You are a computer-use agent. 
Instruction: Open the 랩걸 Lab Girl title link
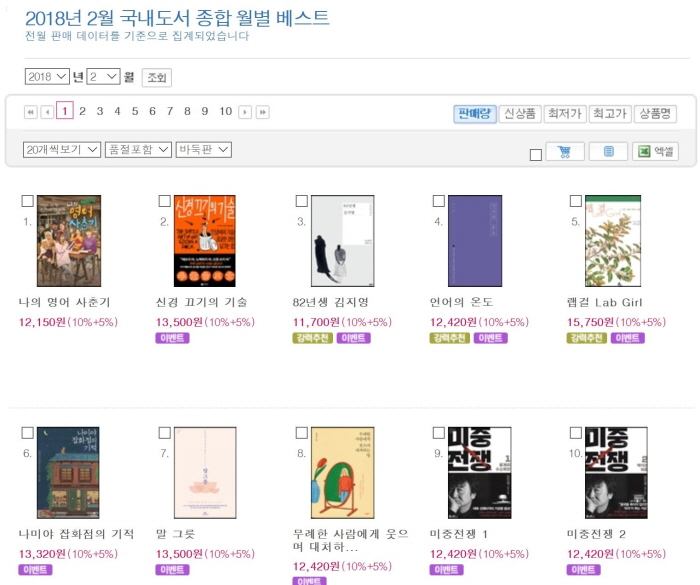click(604, 302)
